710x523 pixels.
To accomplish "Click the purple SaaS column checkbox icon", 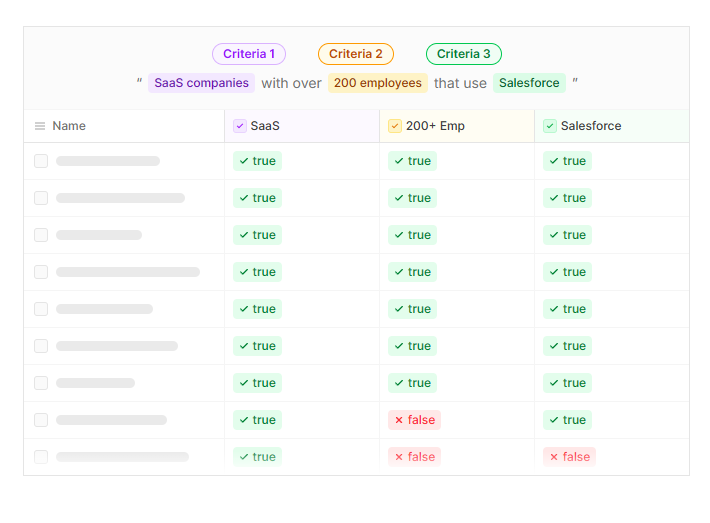I will [240, 126].
